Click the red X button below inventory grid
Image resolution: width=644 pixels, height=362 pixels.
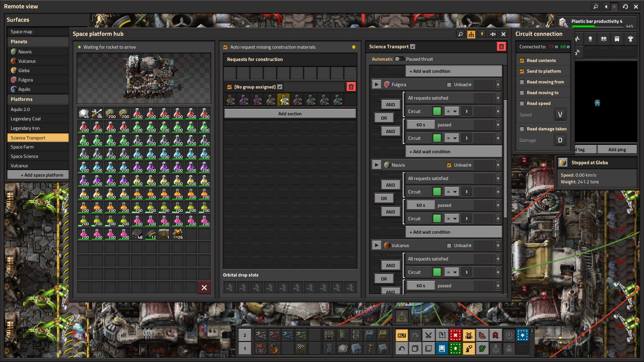(204, 287)
